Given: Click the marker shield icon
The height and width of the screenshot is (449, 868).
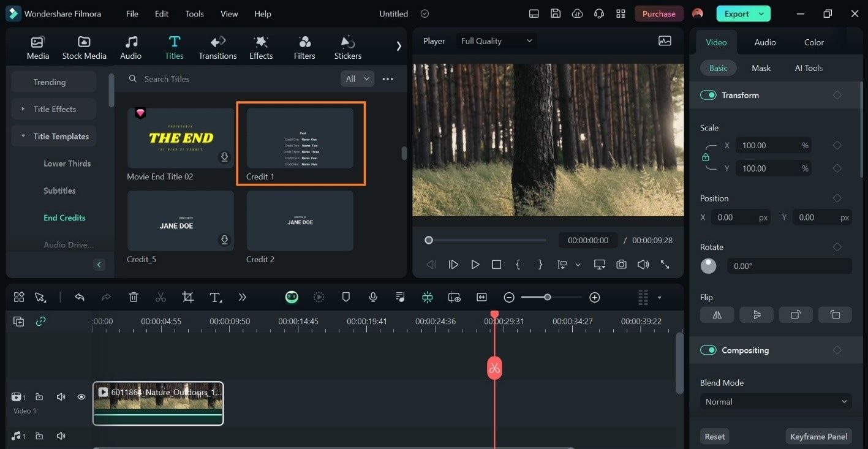Looking at the screenshot, I should coord(345,297).
